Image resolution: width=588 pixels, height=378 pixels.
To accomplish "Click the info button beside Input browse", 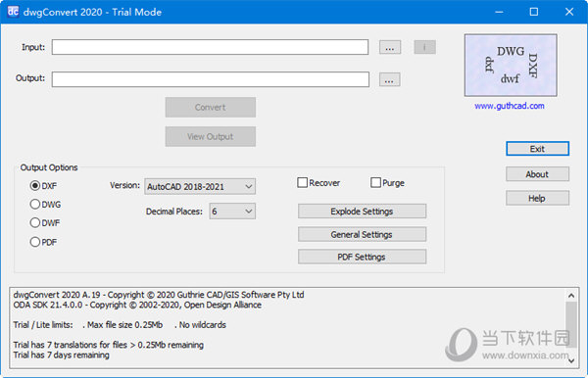I will coord(424,47).
